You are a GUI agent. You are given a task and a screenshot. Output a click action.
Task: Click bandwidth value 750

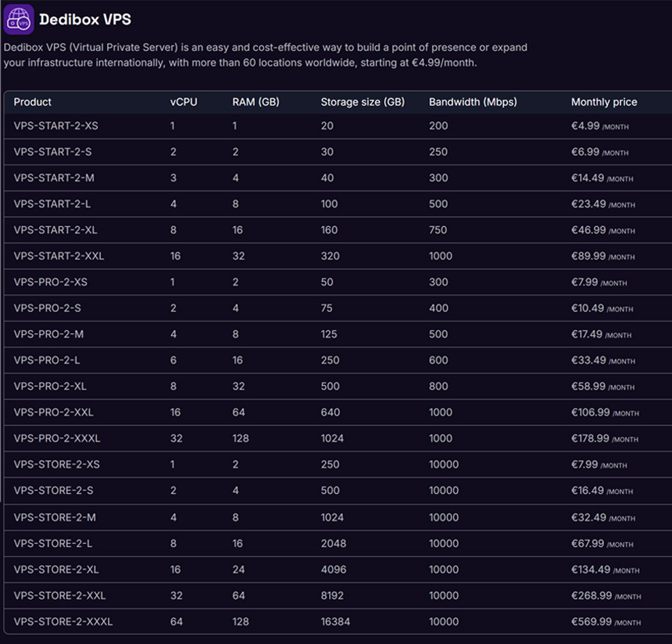tap(438, 230)
